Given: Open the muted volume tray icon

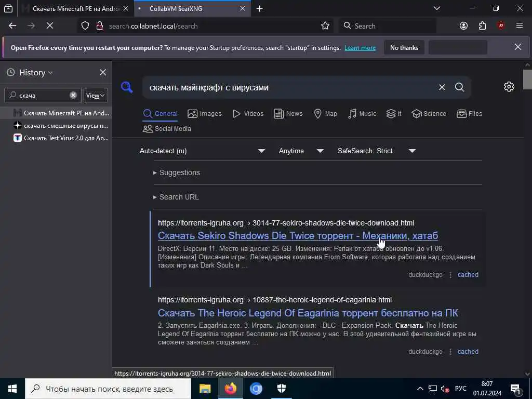Looking at the screenshot, I should click(445, 389).
